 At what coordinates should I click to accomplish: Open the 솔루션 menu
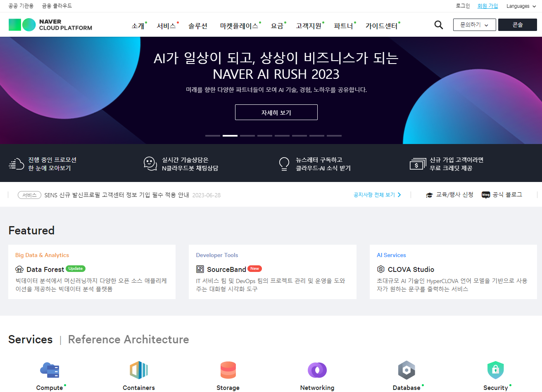(198, 26)
